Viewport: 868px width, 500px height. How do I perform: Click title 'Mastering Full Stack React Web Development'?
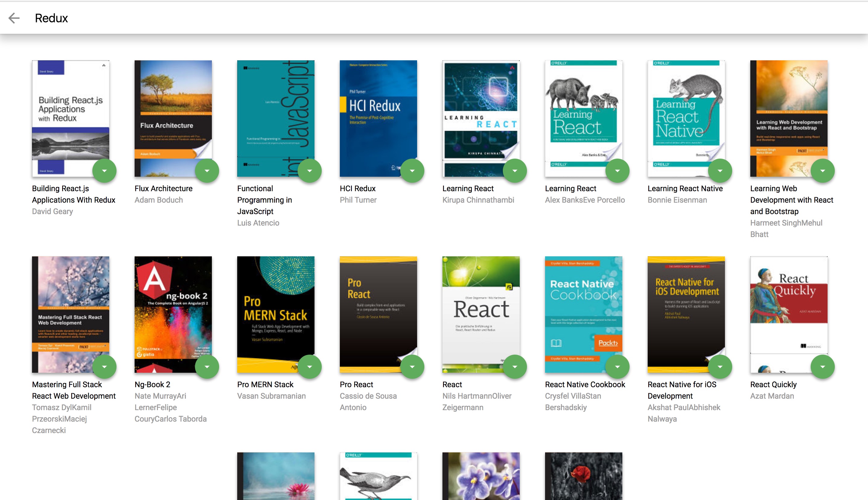coord(74,390)
